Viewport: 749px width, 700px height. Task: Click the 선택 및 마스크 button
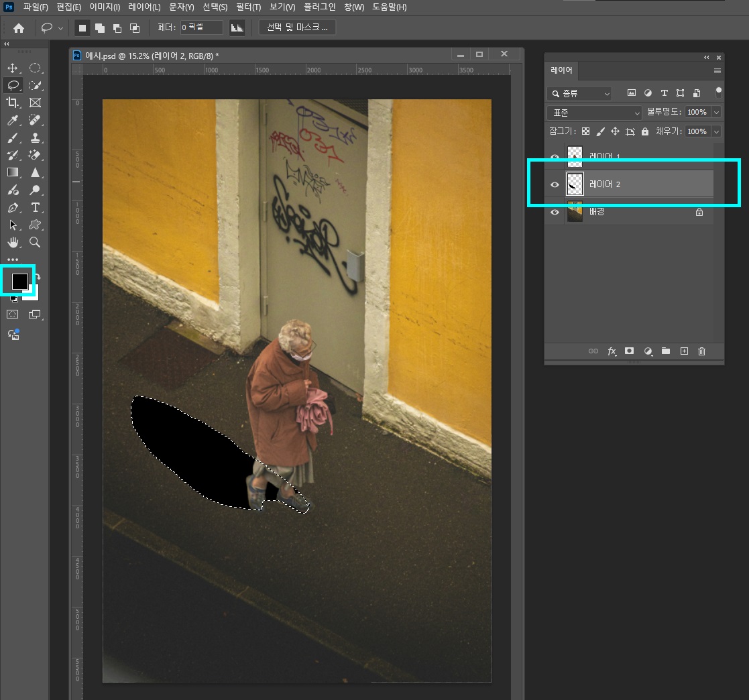click(297, 27)
